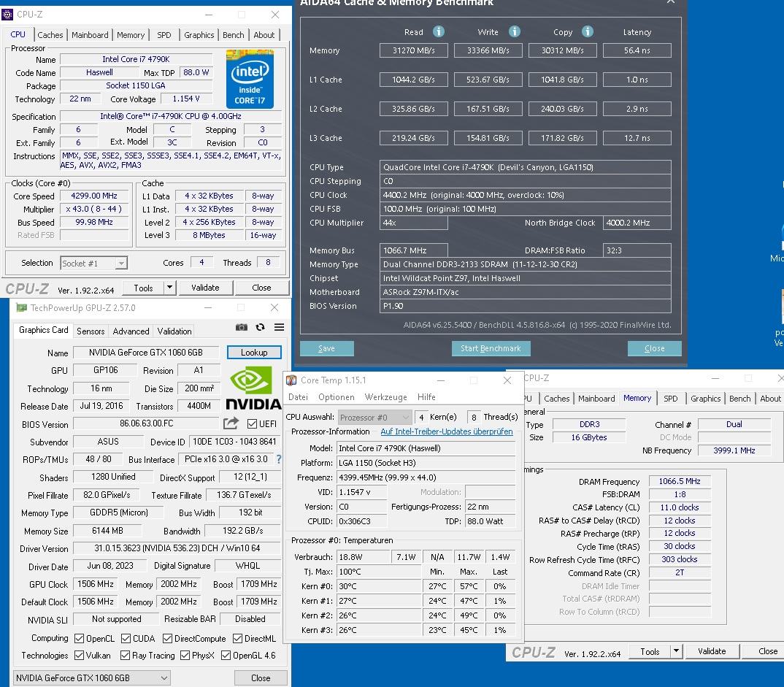Toggle the DirectML checkbox
The height and width of the screenshot is (687, 784).
237,639
